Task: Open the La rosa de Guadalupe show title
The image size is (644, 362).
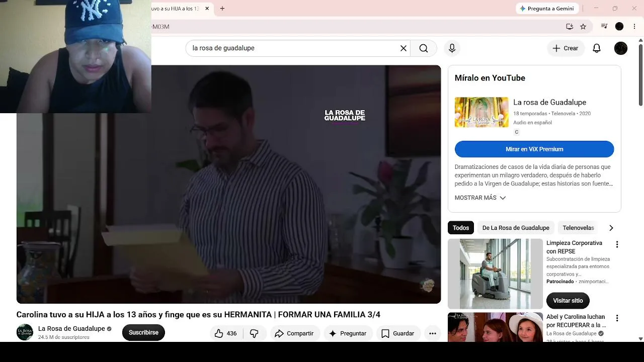Action: click(x=549, y=102)
